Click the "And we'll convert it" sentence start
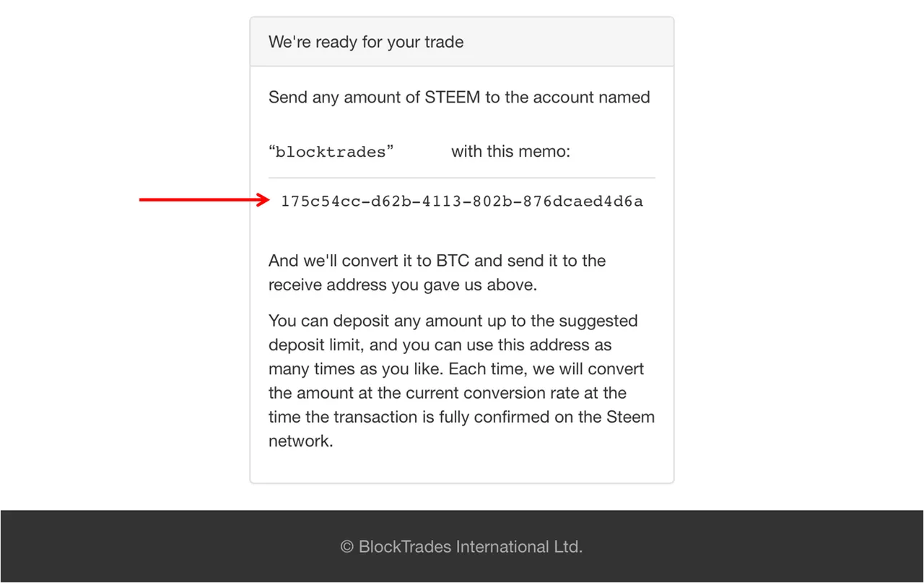The image size is (924, 583). pyautogui.click(x=339, y=261)
